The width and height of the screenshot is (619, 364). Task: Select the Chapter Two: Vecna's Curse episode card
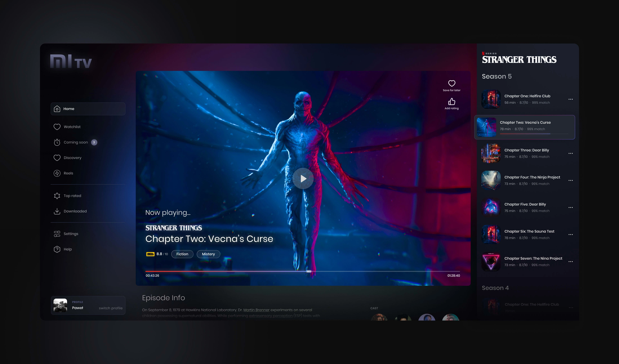[x=524, y=127]
